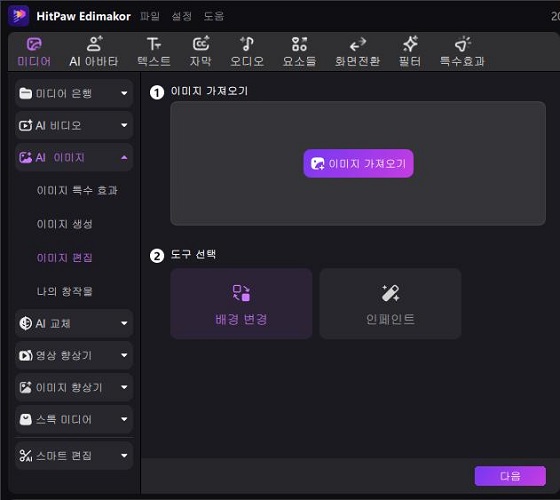Expand the 이미지 향상기 dropdown arrow
Viewport: 560px width, 500px height.
[124, 388]
